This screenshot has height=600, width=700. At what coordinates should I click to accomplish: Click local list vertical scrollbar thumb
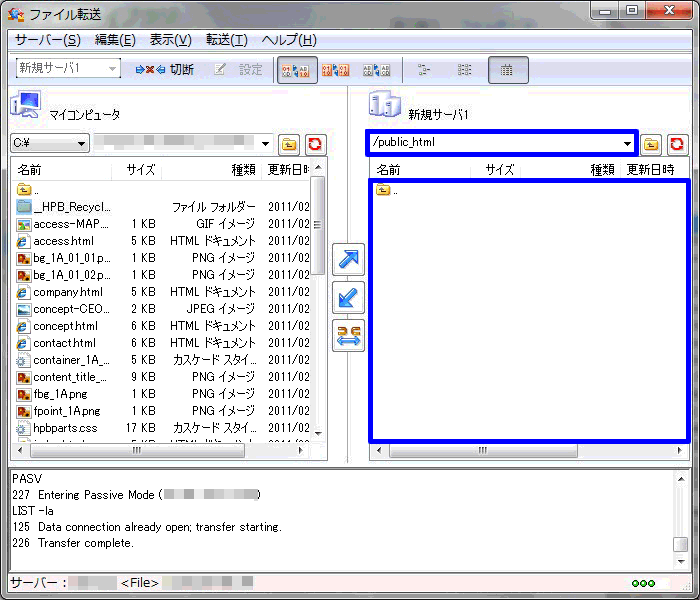click(x=317, y=225)
